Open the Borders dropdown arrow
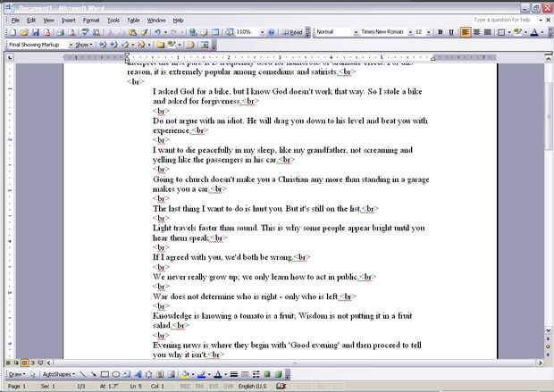Viewport: 554px width, 392px height. click(509, 32)
